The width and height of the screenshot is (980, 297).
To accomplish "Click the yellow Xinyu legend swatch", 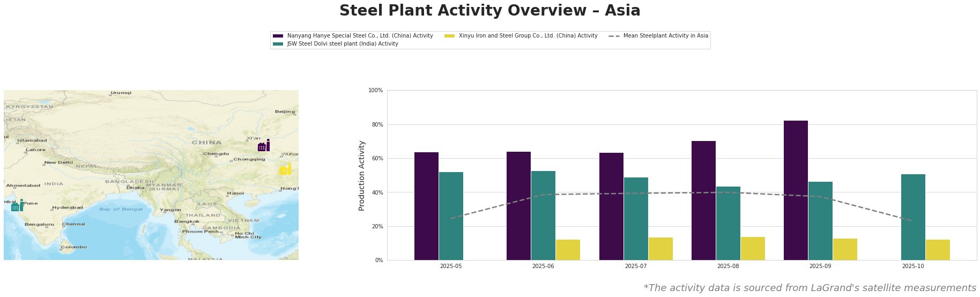I will (x=449, y=36).
